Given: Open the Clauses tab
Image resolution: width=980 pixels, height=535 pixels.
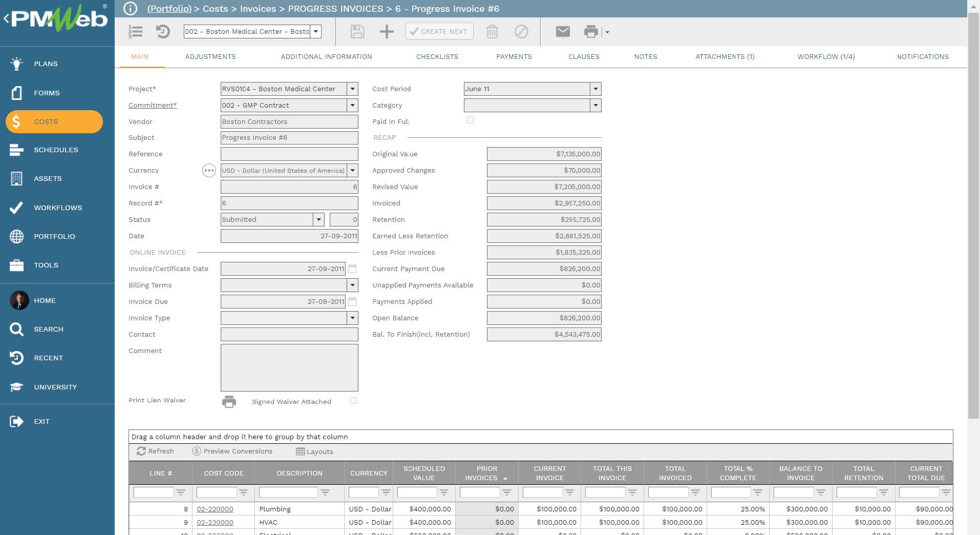Looking at the screenshot, I should [x=584, y=56].
